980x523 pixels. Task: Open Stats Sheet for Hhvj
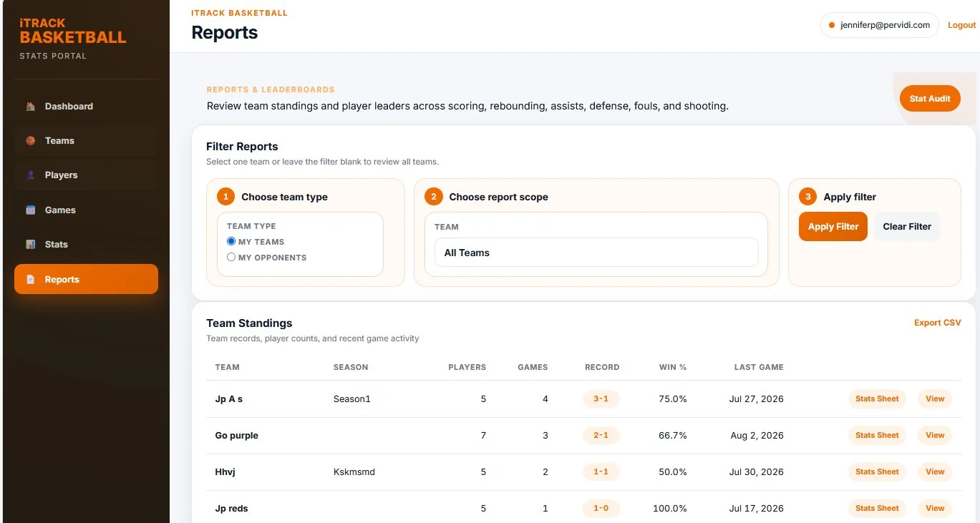(x=877, y=472)
